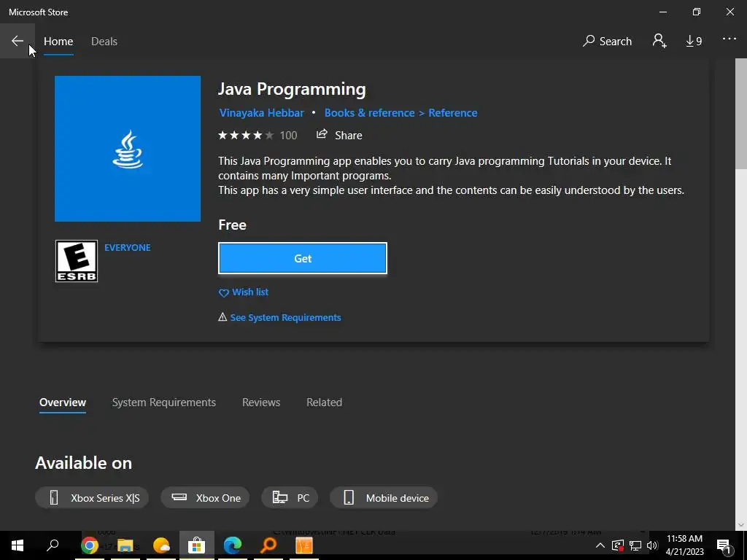The image size is (747, 560).
Task: Click the Get button
Action: coord(303,259)
